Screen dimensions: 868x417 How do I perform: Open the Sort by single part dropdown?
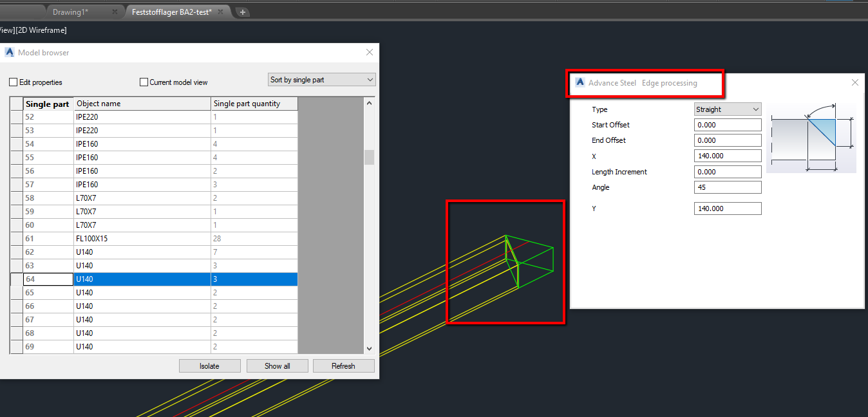click(321, 79)
